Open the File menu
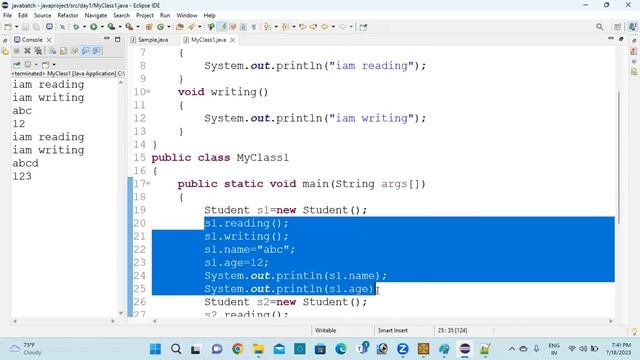 [x=7, y=16]
